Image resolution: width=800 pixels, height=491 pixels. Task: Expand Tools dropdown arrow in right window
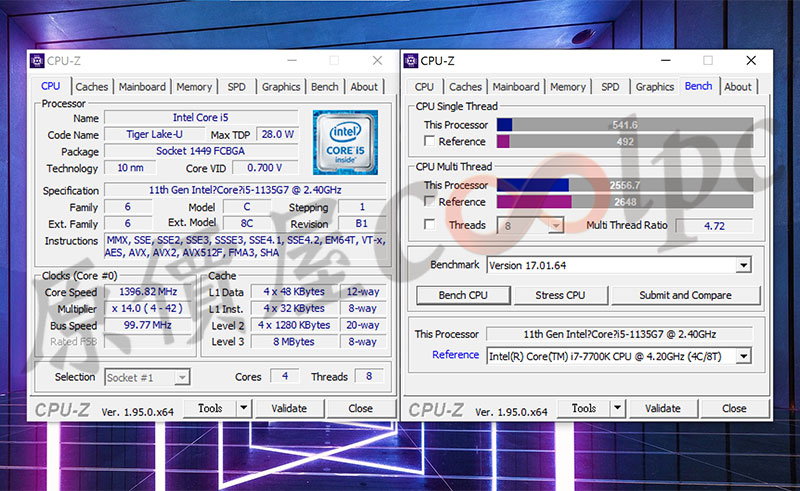617,408
